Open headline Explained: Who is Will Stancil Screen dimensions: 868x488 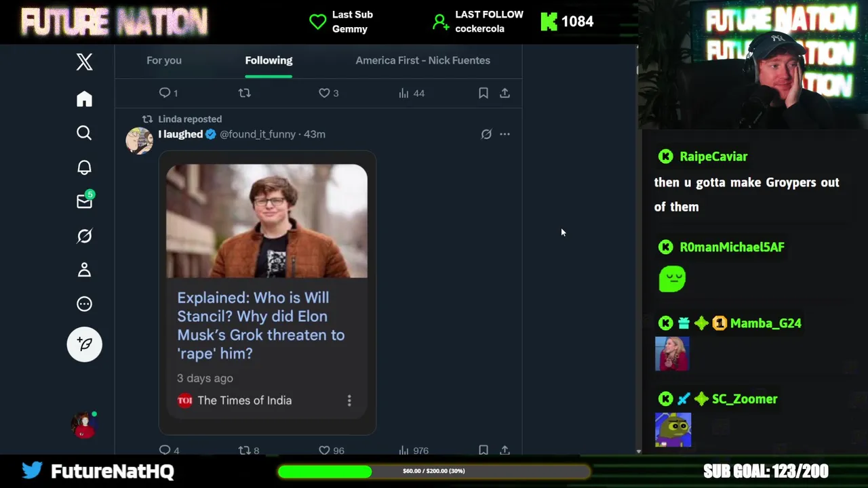pos(261,325)
